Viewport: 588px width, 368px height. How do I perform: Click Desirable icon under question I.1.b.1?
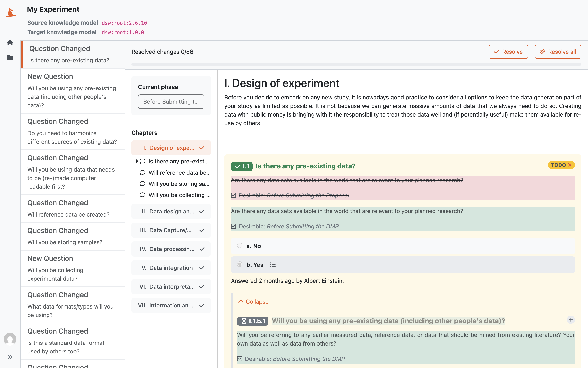[x=239, y=359]
